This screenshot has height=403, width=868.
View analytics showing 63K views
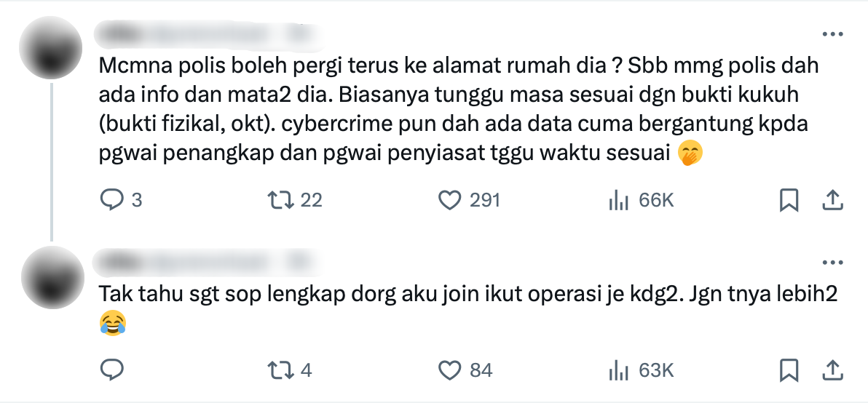click(641, 370)
